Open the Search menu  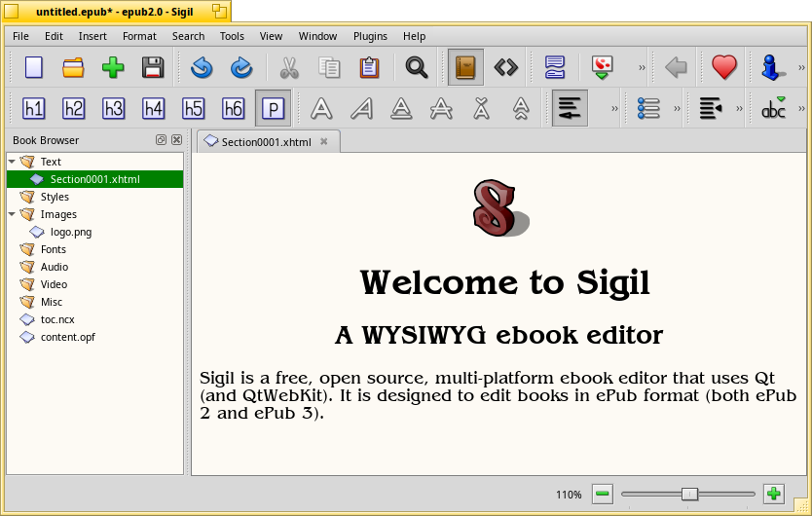[189, 36]
